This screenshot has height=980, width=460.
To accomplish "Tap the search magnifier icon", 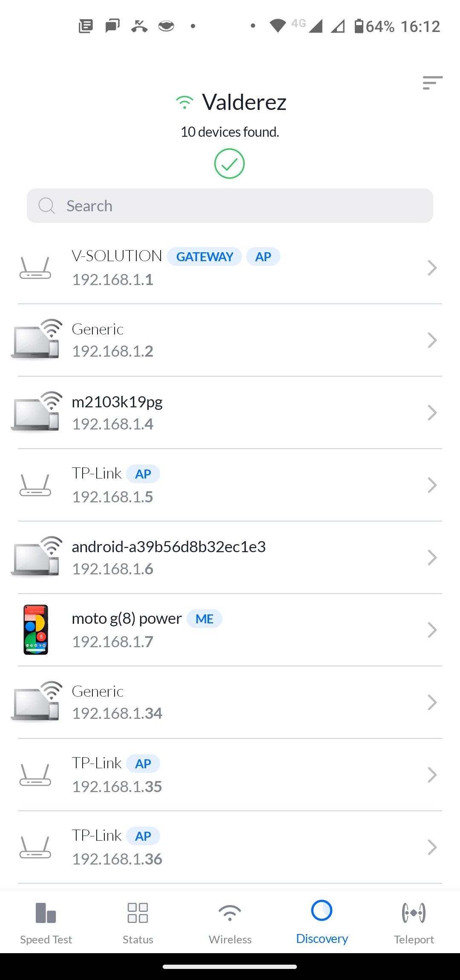I will [x=46, y=206].
